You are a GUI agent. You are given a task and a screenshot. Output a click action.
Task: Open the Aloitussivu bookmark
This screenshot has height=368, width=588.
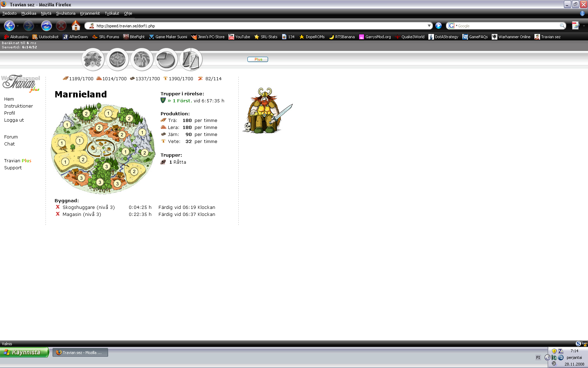16,37
